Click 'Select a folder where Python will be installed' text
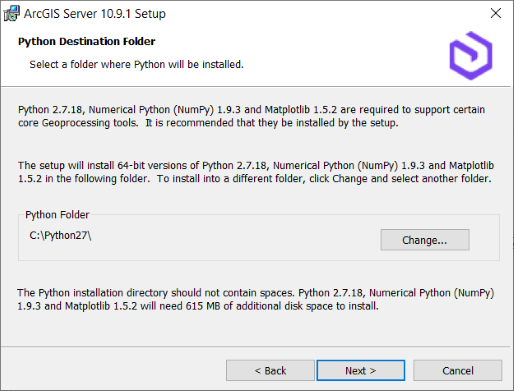Screen dimensions: 514x391 (136, 64)
